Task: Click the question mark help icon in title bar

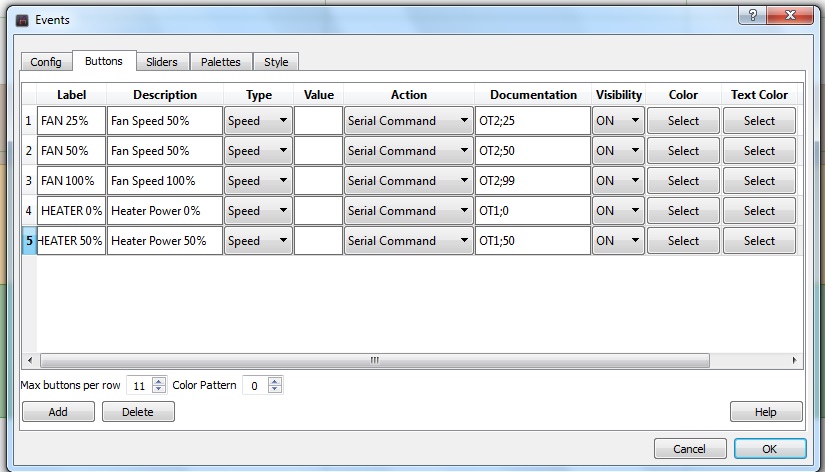Action: pyautogui.click(x=753, y=14)
